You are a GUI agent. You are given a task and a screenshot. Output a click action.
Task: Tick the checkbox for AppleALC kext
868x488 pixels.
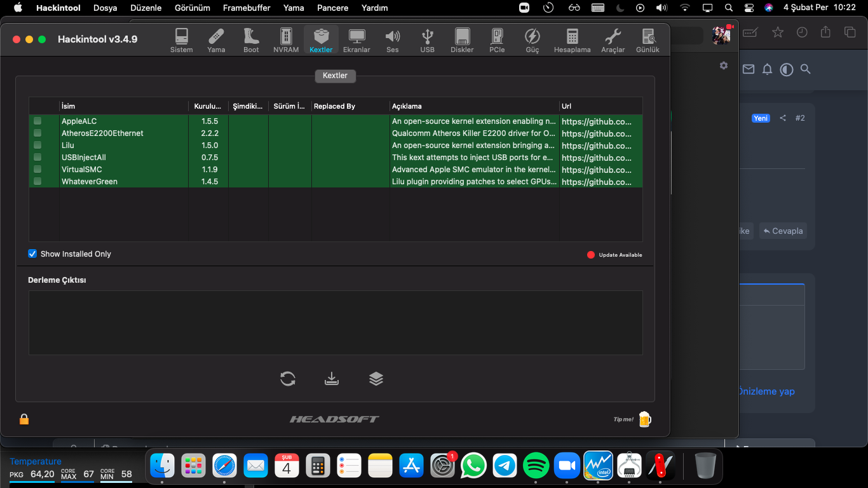coord(37,121)
